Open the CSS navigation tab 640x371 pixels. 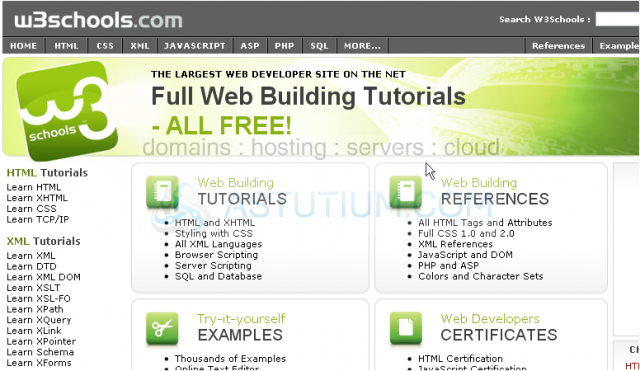[105, 46]
